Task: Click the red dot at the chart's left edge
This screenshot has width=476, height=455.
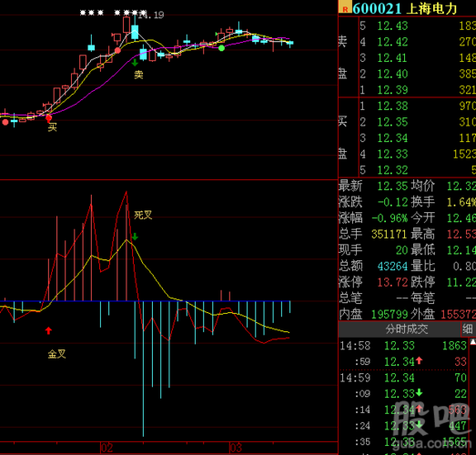Action: tap(5, 122)
